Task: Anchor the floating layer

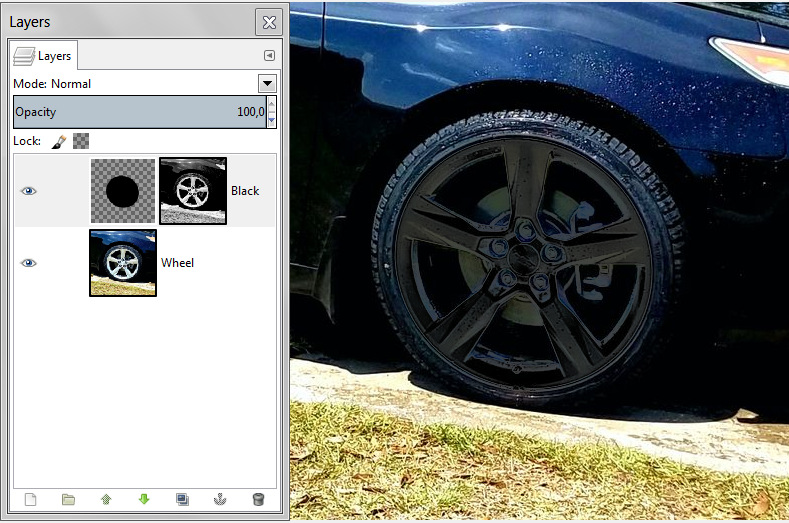Action: [x=220, y=499]
